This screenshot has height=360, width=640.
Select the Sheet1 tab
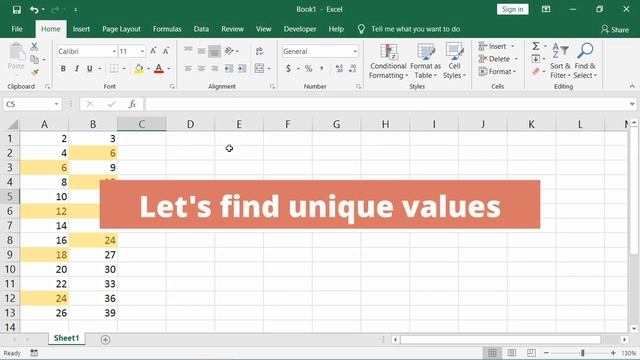(x=67, y=338)
